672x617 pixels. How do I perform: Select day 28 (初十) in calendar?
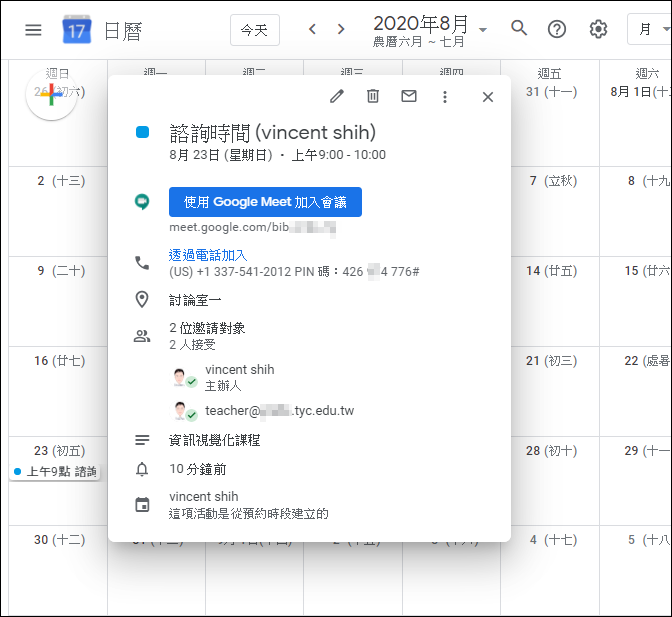point(552,451)
